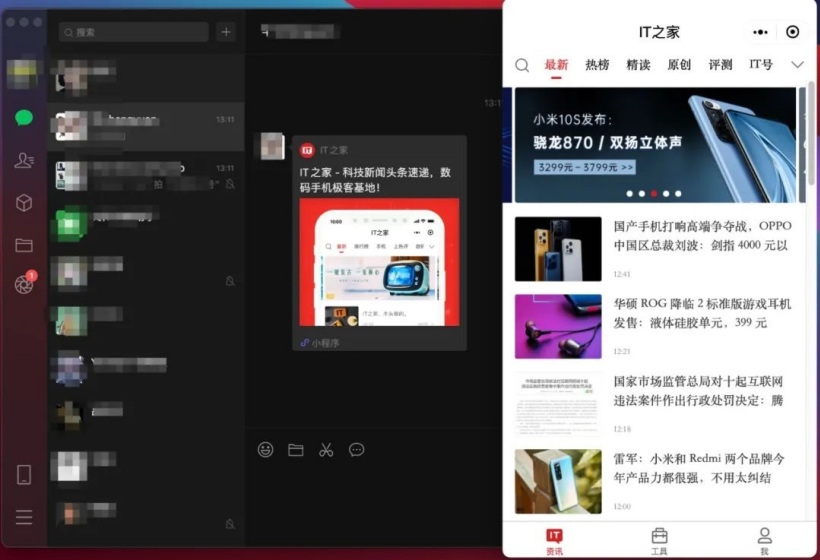Click the Redmi phone article thumbnail

558,481
